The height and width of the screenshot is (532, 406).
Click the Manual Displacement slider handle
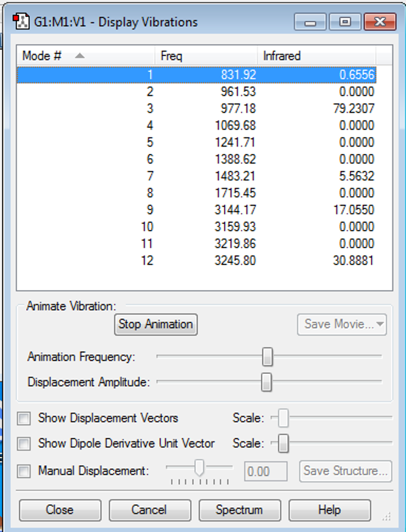click(200, 468)
